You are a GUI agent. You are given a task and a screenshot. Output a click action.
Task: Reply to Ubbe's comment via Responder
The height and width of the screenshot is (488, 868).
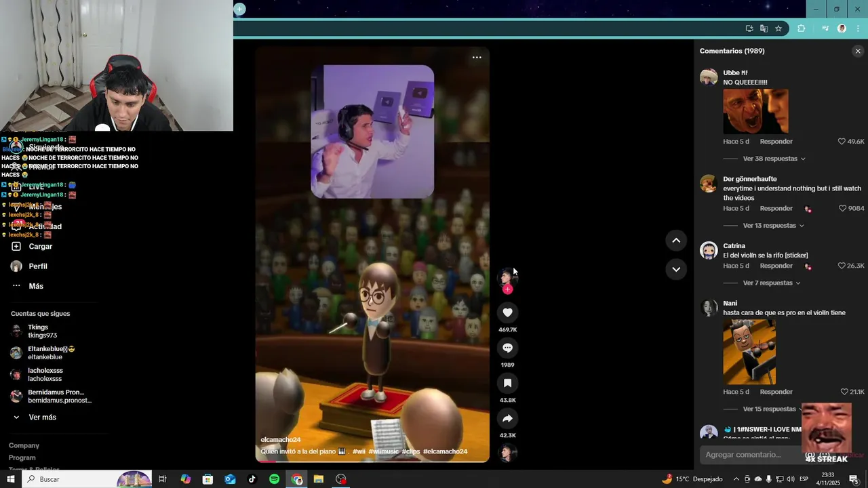point(776,142)
